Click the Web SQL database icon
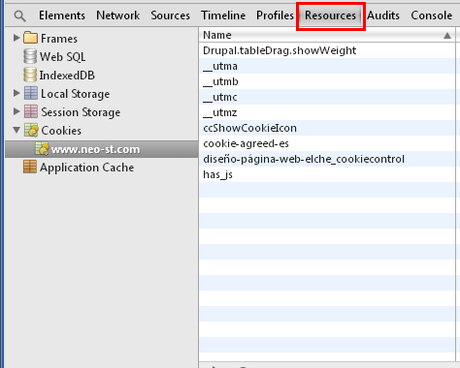 (30, 56)
